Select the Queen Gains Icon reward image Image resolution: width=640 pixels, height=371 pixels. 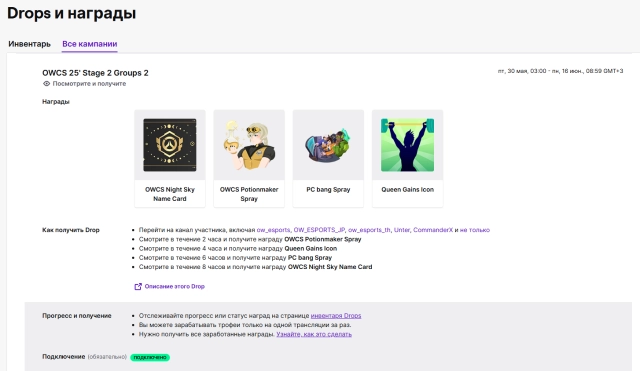[x=407, y=145]
